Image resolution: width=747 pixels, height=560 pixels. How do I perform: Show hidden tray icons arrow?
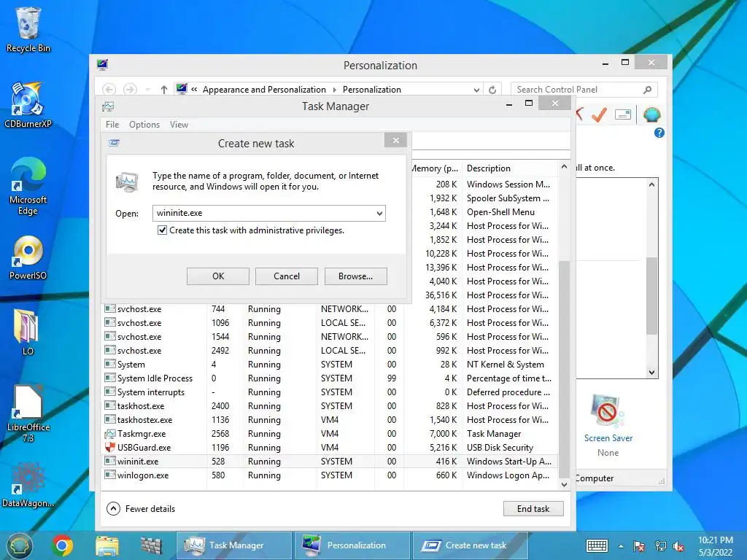(x=622, y=546)
